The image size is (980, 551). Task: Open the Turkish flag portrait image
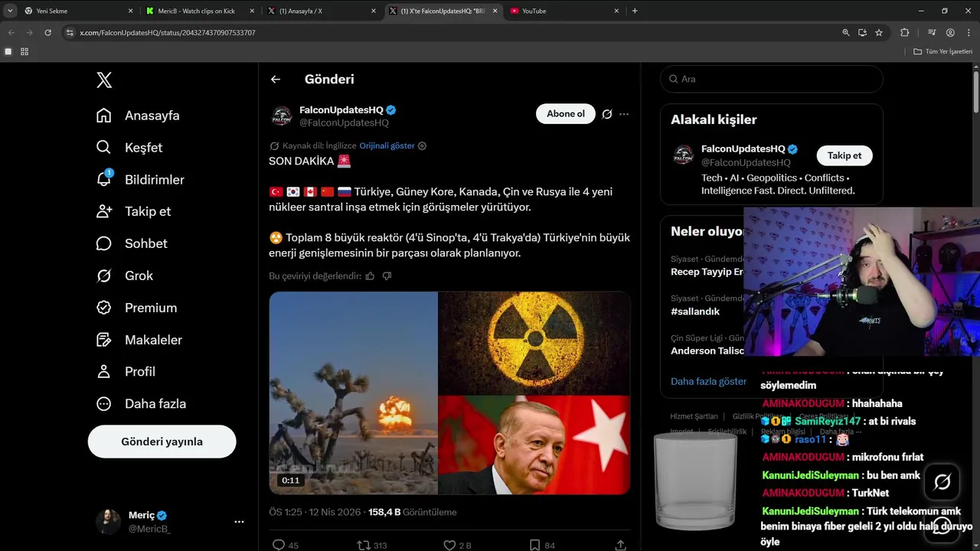(x=534, y=445)
